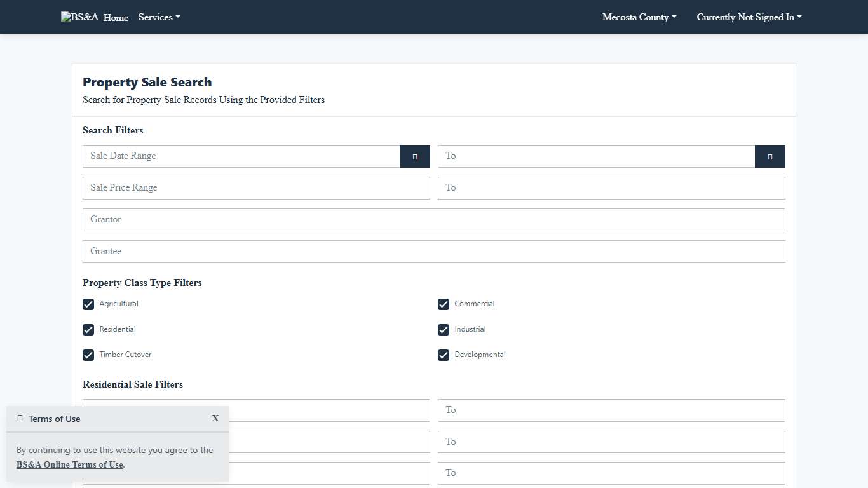This screenshot has height=488, width=868.
Task: Expand the Services dropdown menu
Action: [x=159, y=17]
